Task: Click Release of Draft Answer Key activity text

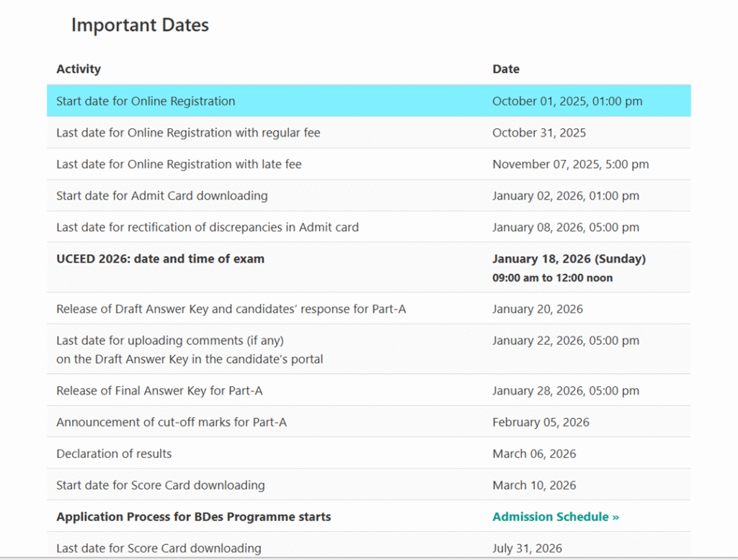Action: tap(231, 309)
